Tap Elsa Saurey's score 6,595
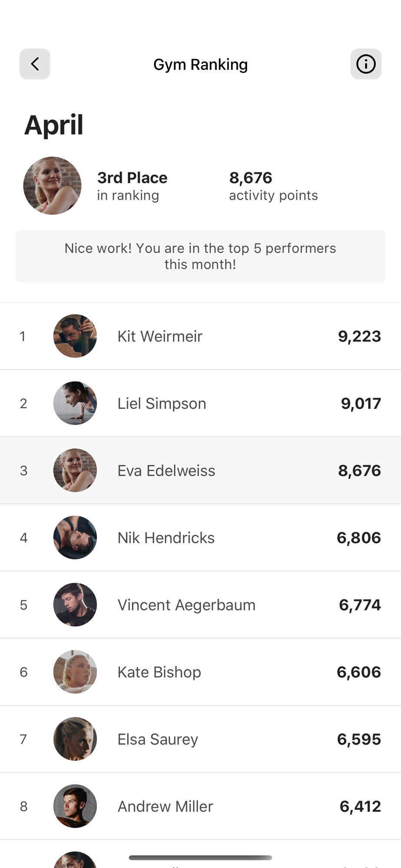 click(359, 739)
